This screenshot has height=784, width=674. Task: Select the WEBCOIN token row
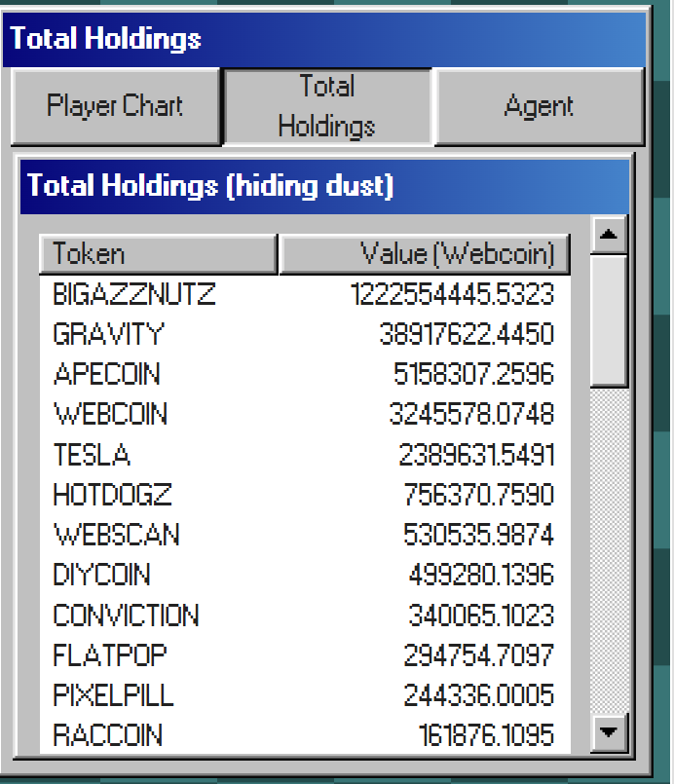coord(305,414)
